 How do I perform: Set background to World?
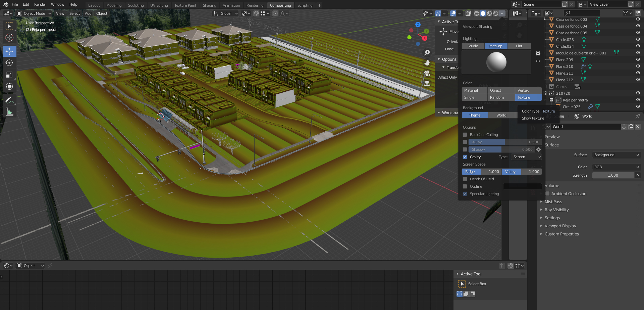pos(501,115)
